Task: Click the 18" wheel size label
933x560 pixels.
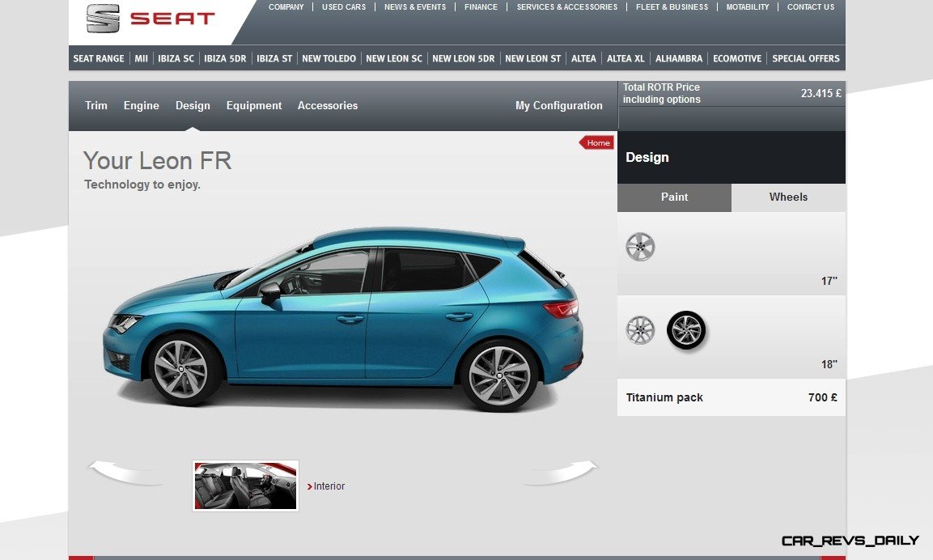Action: (x=829, y=364)
